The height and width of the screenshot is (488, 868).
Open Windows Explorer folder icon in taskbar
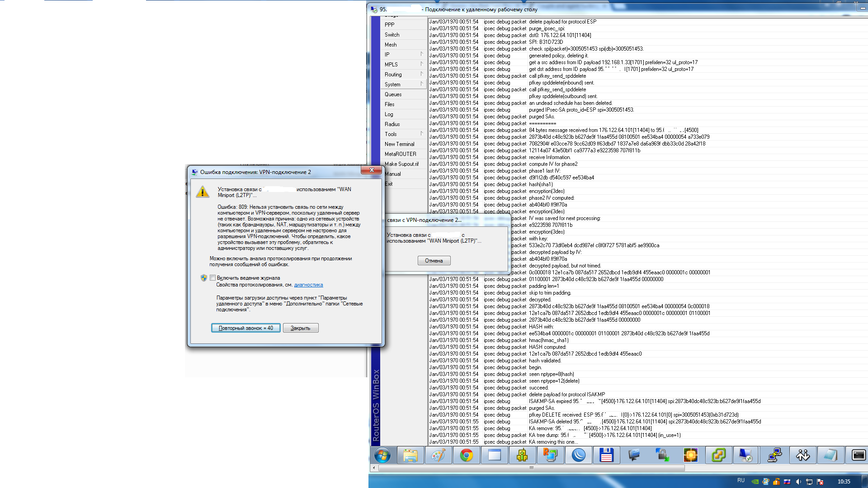[410, 455]
